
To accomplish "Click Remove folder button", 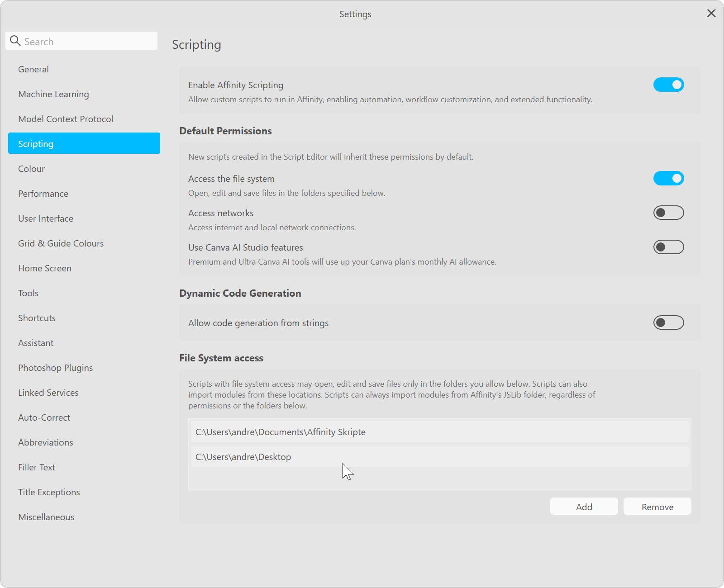I will (x=657, y=507).
